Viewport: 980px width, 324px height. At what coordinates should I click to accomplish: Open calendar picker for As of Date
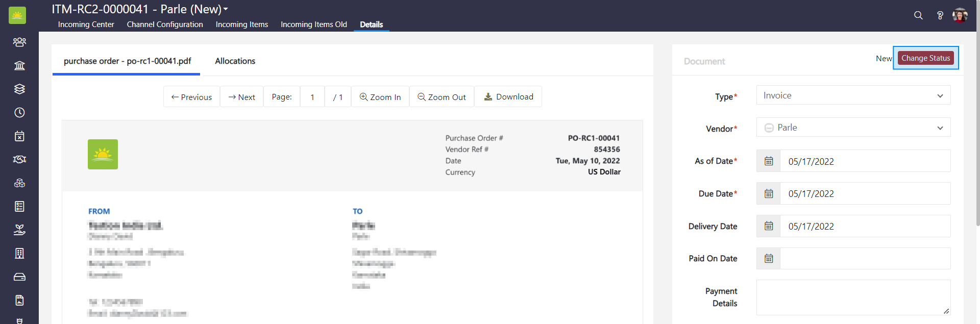(x=769, y=161)
